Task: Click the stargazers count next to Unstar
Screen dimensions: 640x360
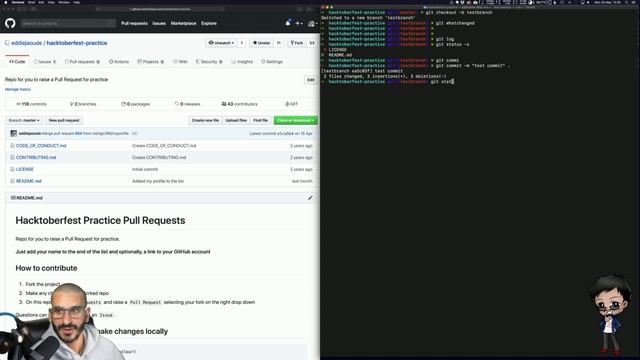Action: click(x=279, y=43)
